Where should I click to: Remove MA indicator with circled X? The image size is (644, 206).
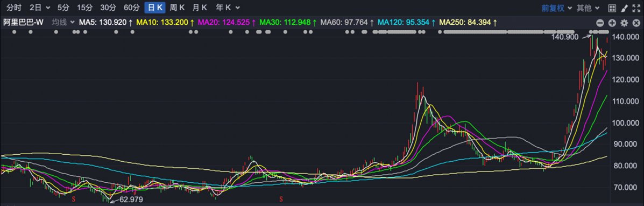636,23
